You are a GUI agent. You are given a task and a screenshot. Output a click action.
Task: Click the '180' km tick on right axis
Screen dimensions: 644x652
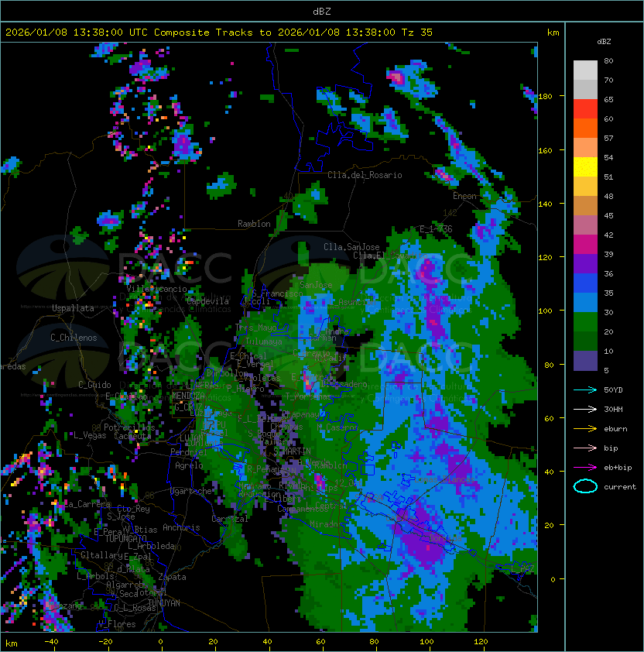coord(545,97)
